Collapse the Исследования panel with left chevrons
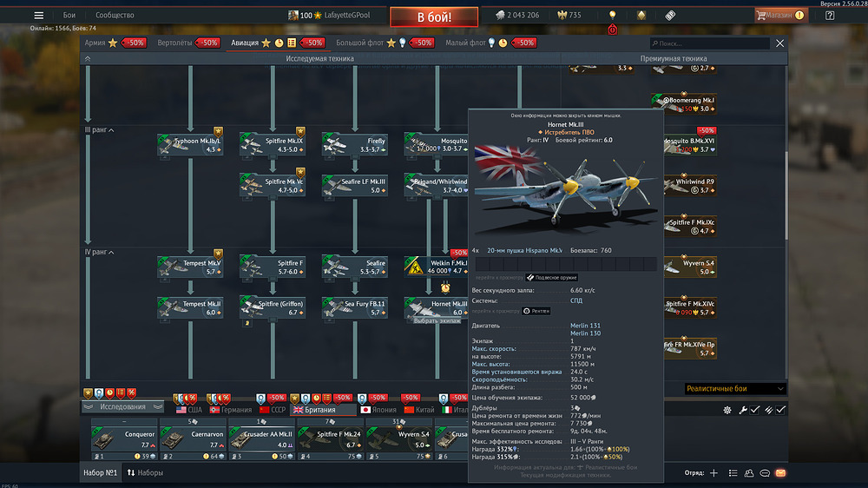Image resolution: width=868 pixels, height=488 pixels. 89,406
